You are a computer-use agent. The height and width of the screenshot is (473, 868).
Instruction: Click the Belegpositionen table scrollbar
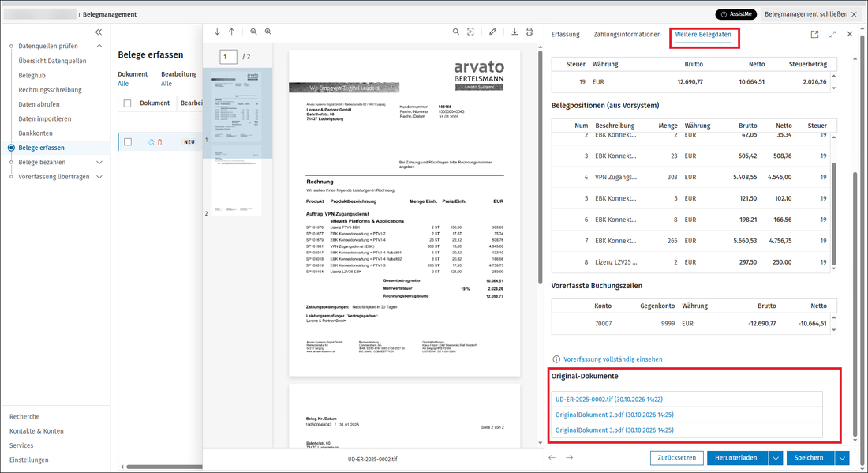(x=834, y=213)
